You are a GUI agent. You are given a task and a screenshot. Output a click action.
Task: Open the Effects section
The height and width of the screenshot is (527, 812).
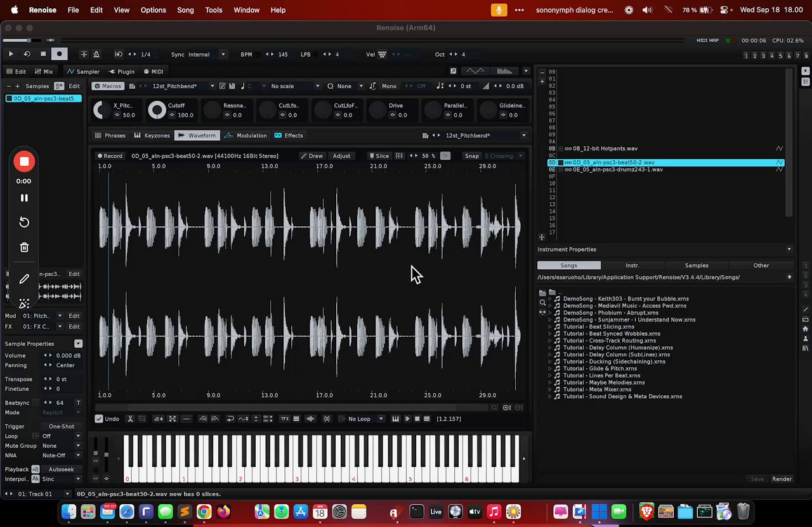tap(289, 136)
